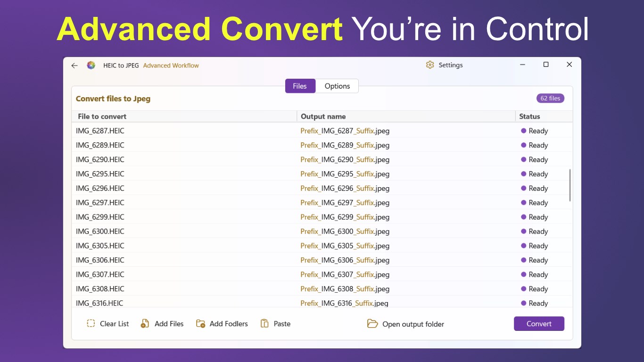Click the Ready status for IMG_6308

(534, 289)
